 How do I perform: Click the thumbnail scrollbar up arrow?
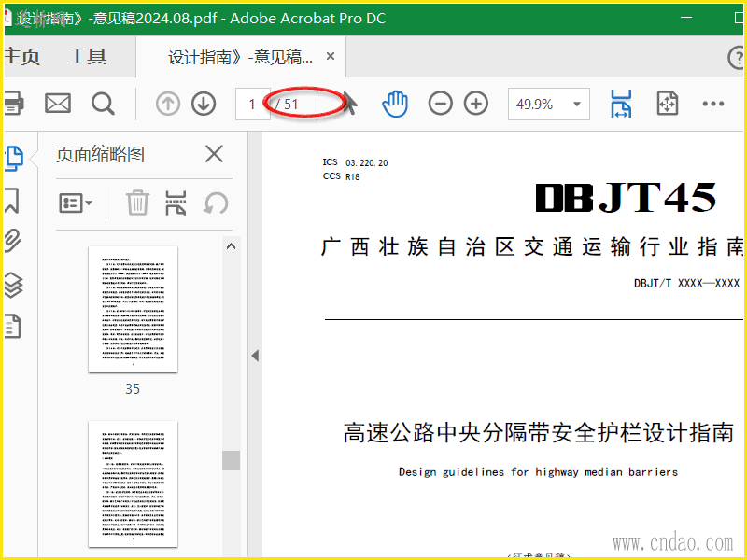(x=231, y=246)
